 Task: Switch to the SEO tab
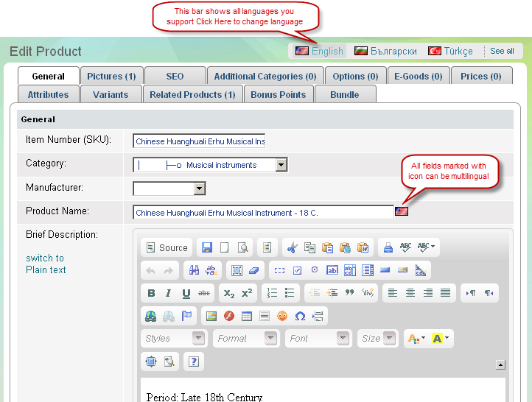pos(175,76)
